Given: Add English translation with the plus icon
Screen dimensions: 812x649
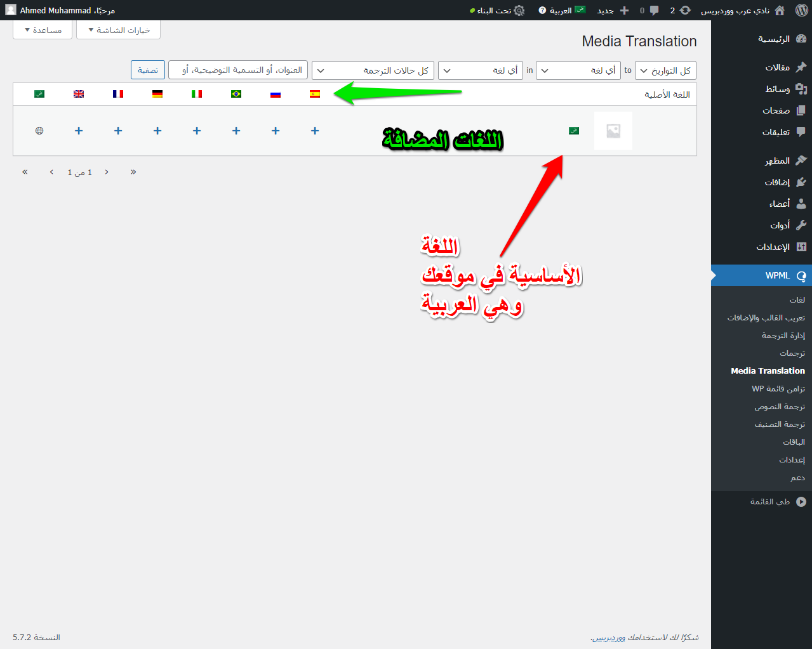Looking at the screenshot, I should point(79,131).
